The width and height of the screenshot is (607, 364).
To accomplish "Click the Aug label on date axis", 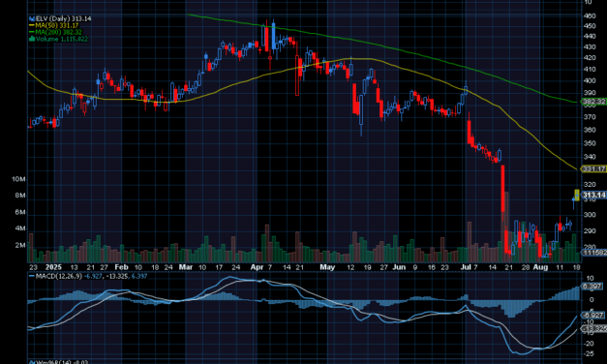I will pyautogui.click(x=540, y=267).
